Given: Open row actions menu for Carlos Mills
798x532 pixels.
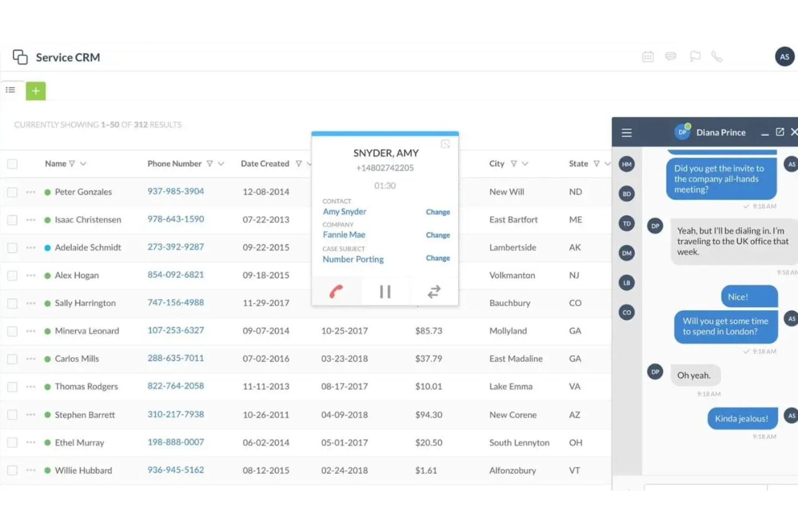Looking at the screenshot, I should click(x=31, y=359).
